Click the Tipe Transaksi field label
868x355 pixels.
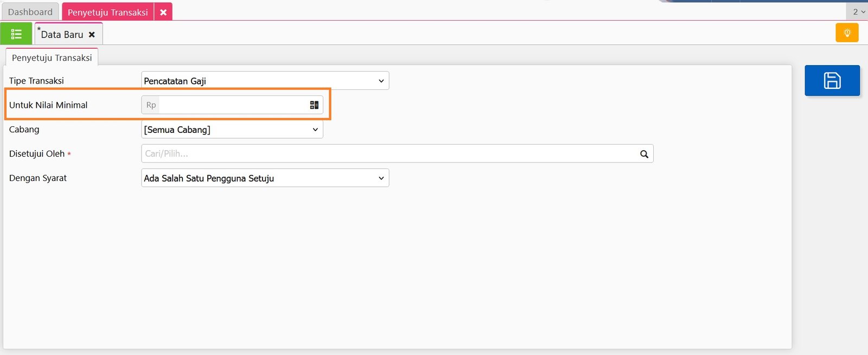click(36, 81)
